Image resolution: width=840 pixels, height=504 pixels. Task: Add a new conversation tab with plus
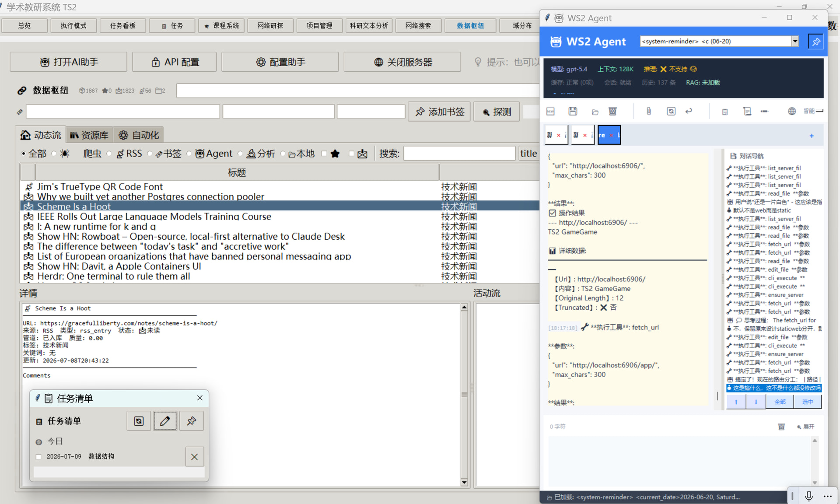812,136
